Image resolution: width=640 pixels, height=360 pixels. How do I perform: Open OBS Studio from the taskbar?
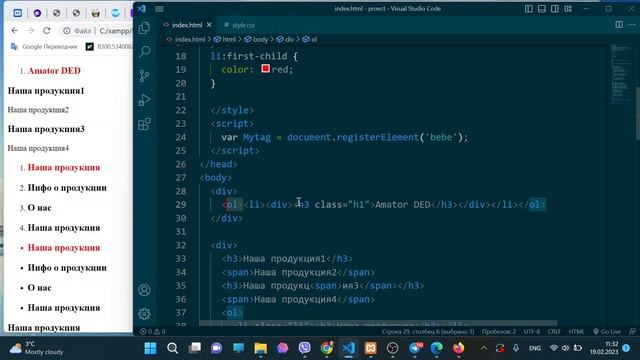(x=393, y=348)
